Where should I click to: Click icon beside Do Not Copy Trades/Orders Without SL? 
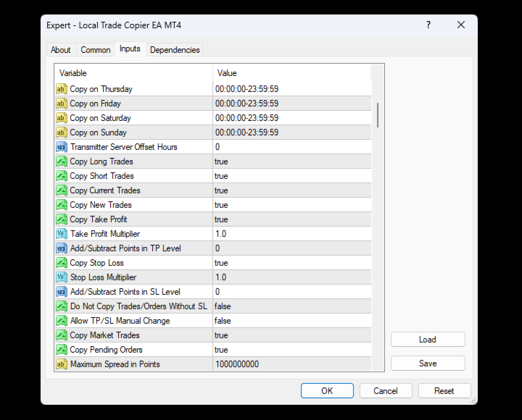tap(62, 306)
